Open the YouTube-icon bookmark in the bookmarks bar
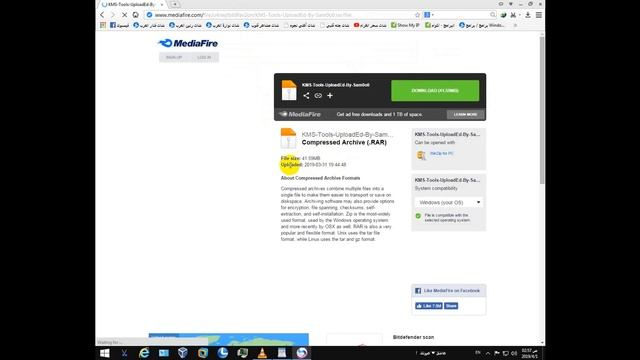Image resolution: width=640 pixels, height=360 pixels. click(370, 25)
